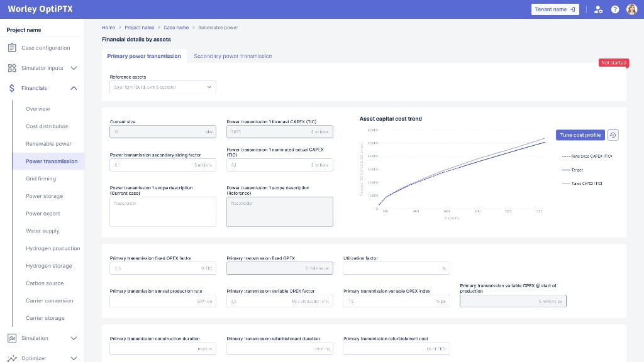The height and width of the screenshot is (362, 644).
Task: Open Carrier storage sidebar item
Action: (x=45, y=318)
